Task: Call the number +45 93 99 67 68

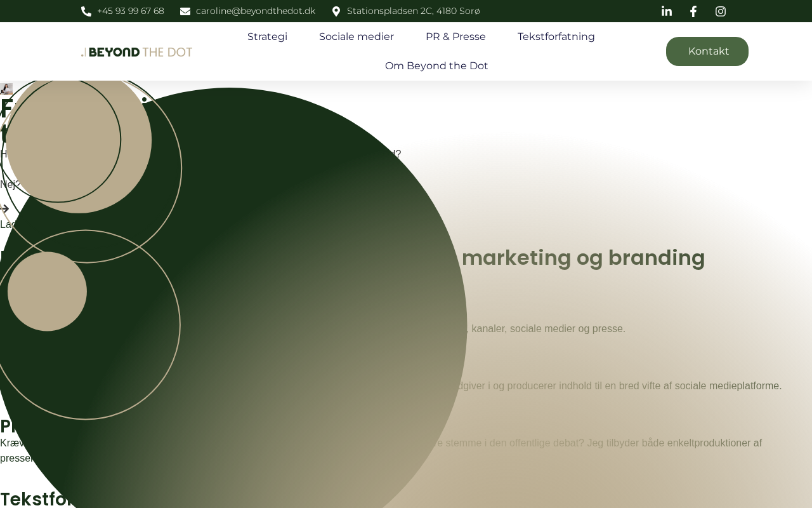Action: pyautogui.click(x=131, y=11)
